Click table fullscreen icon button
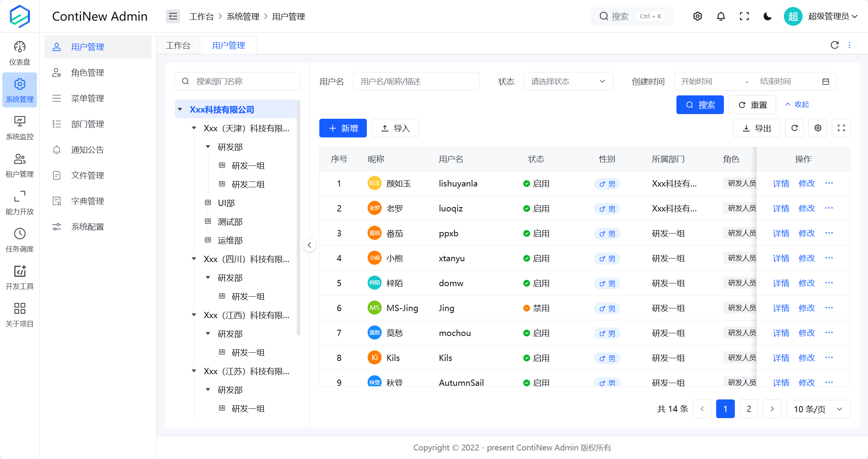This screenshot has width=868, height=459. (841, 128)
